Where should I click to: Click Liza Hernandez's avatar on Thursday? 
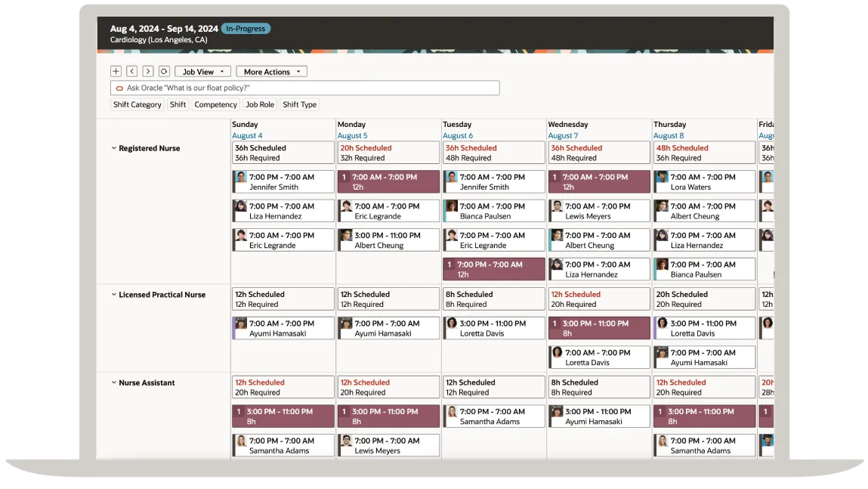click(662, 236)
